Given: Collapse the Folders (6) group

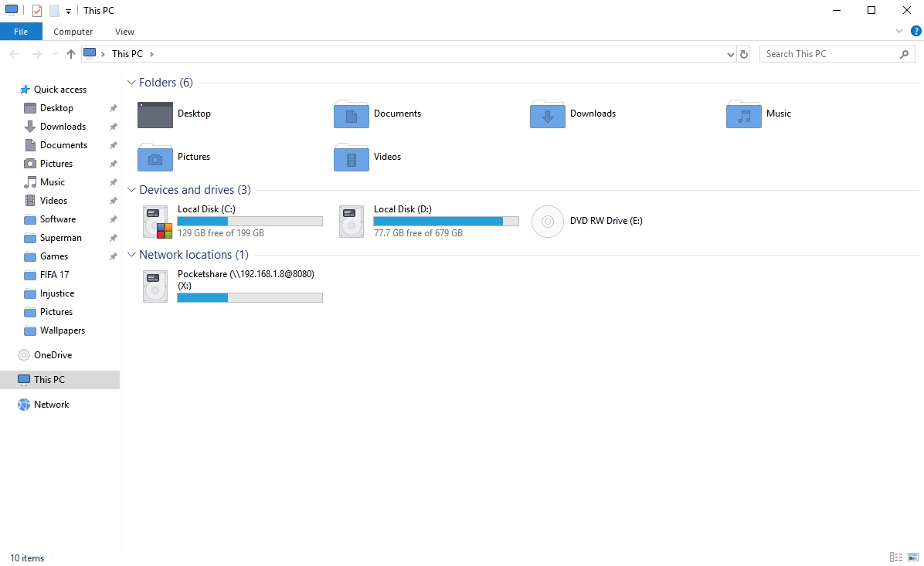Looking at the screenshot, I should pos(131,83).
